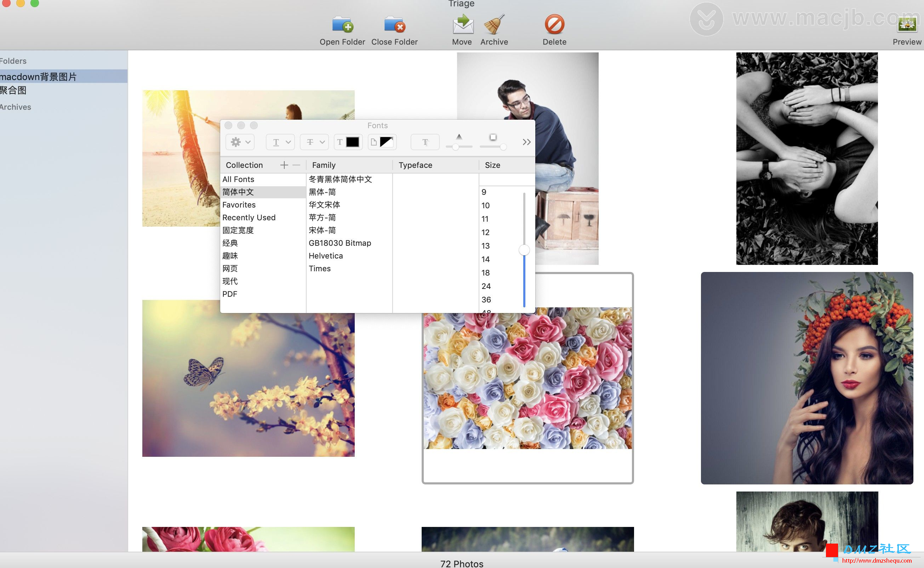The width and height of the screenshot is (924, 568).
Task: Toggle the black color swatch in Fonts toolbar
Action: coord(353,141)
